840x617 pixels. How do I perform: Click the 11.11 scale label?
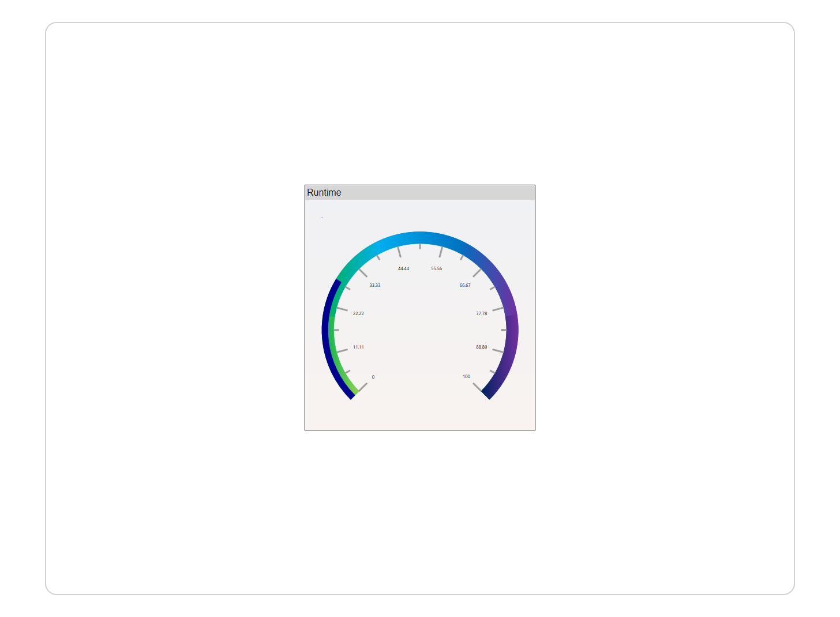coord(358,347)
